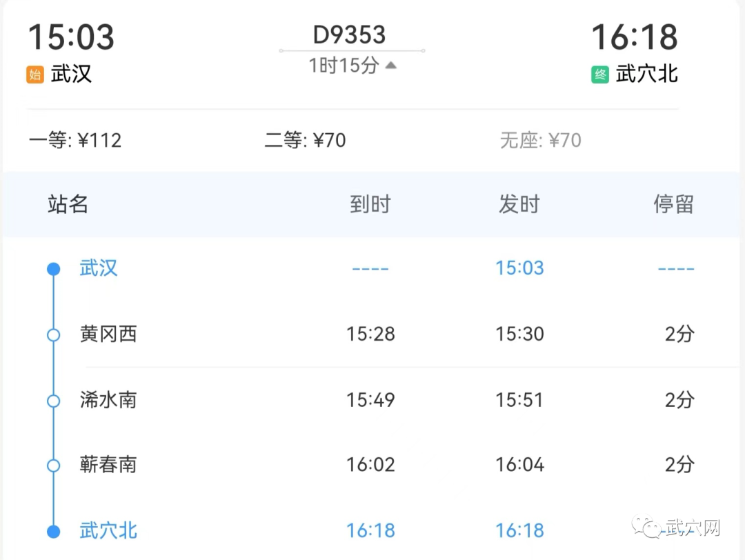Select the 浠水南 station name
745x560 pixels.
pos(108,400)
